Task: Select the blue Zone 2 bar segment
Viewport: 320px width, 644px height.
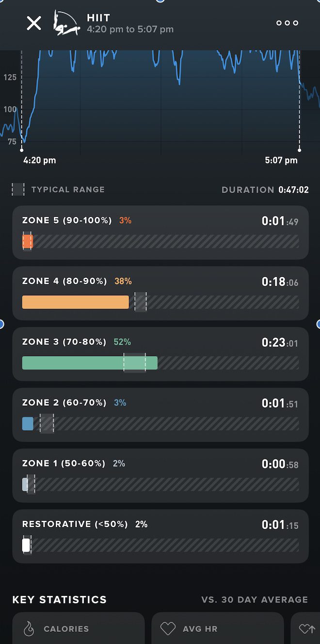Action: coord(28,424)
